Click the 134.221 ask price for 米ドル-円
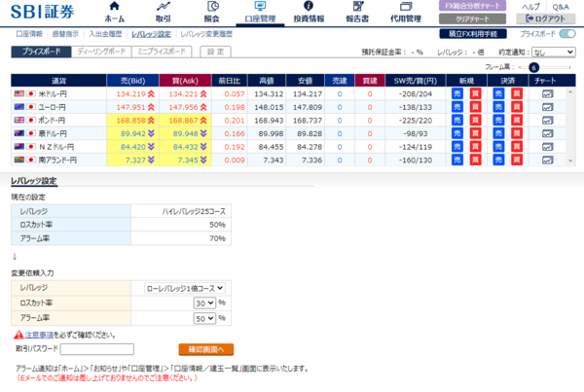 coord(183,93)
